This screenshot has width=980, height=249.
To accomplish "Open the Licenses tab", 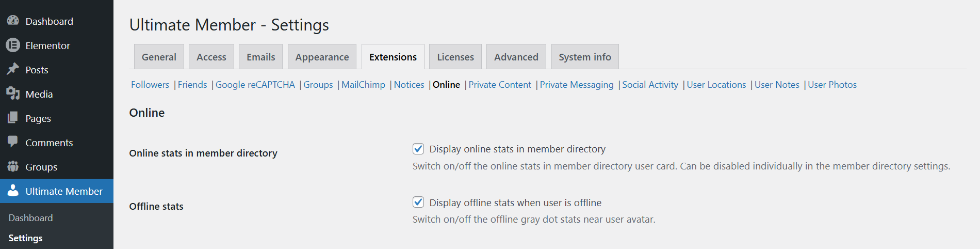I will 455,57.
